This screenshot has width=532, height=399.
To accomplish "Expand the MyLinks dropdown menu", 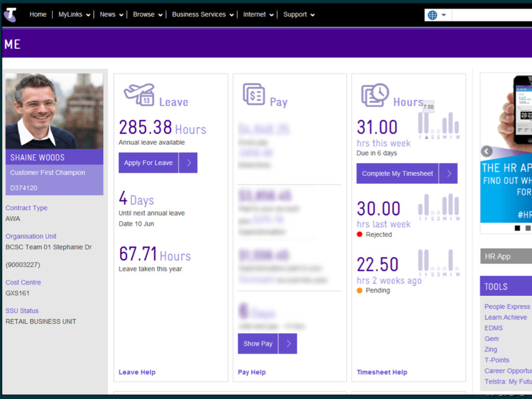I will (74, 15).
